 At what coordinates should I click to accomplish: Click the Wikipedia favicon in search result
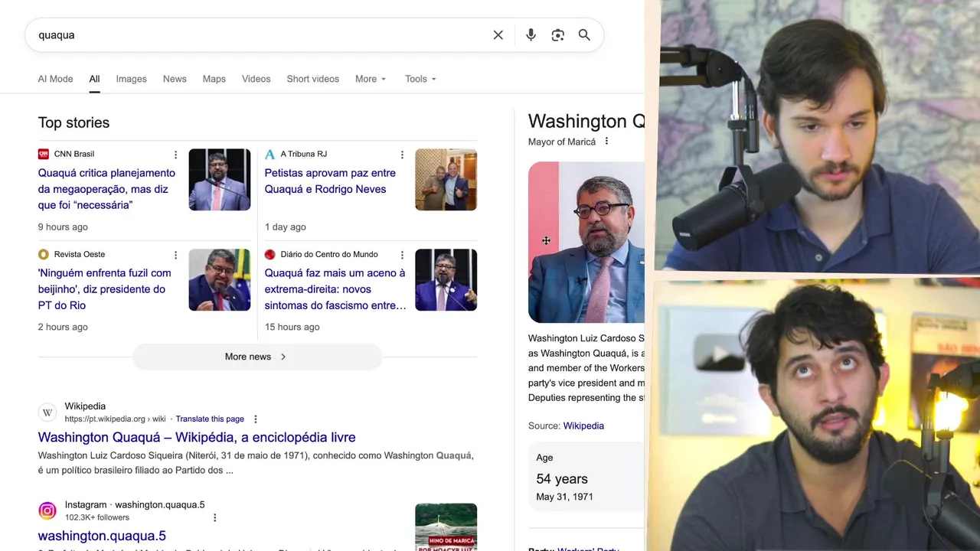coord(47,412)
